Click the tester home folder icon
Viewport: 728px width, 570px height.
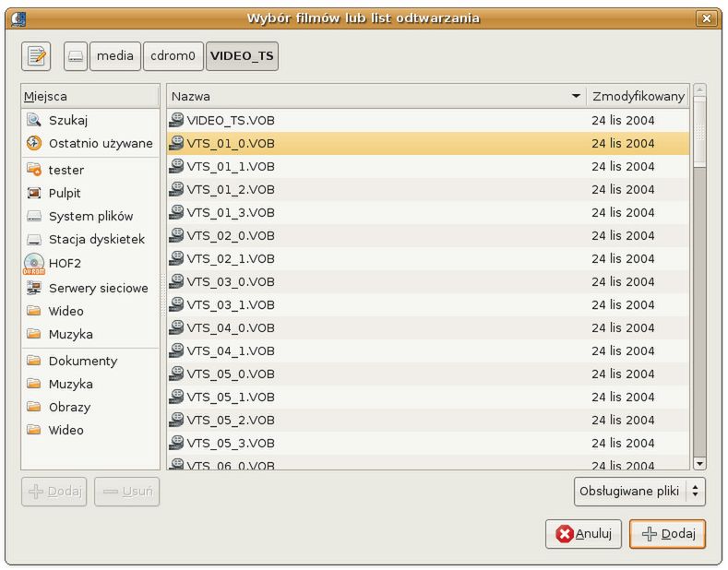pyautogui.click(x=34, y=170)
